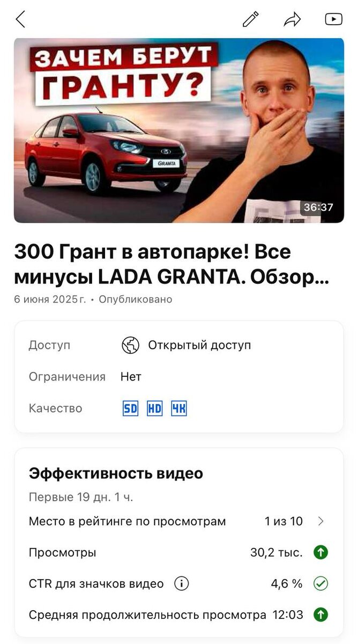This screenshot has height=644, width=358.
Task: Click the CTR green checkmark indicator
Action: 320,583
